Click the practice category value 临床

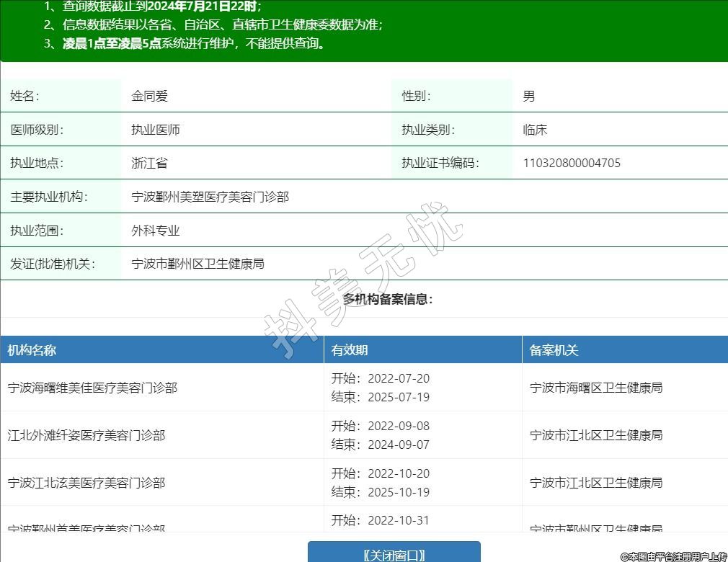click(x=535, y=130)
